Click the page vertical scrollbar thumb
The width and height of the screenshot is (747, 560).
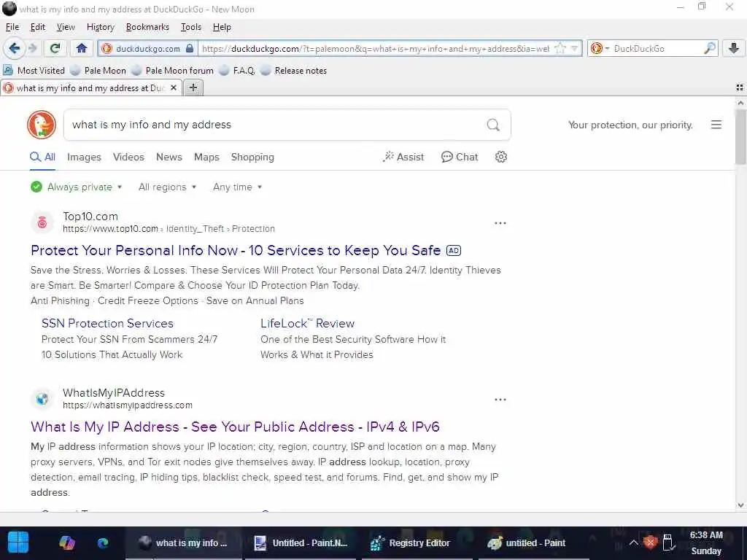(740, 137)
